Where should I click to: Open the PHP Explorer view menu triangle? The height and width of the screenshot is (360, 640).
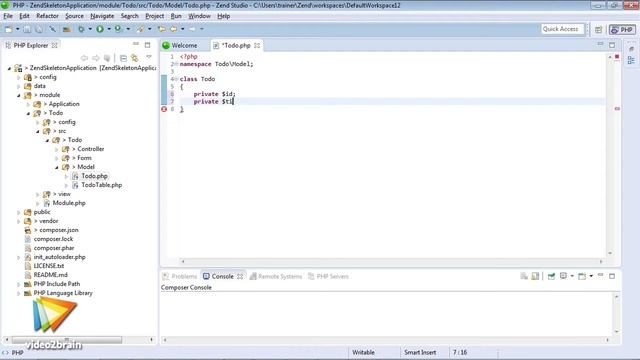149,58
